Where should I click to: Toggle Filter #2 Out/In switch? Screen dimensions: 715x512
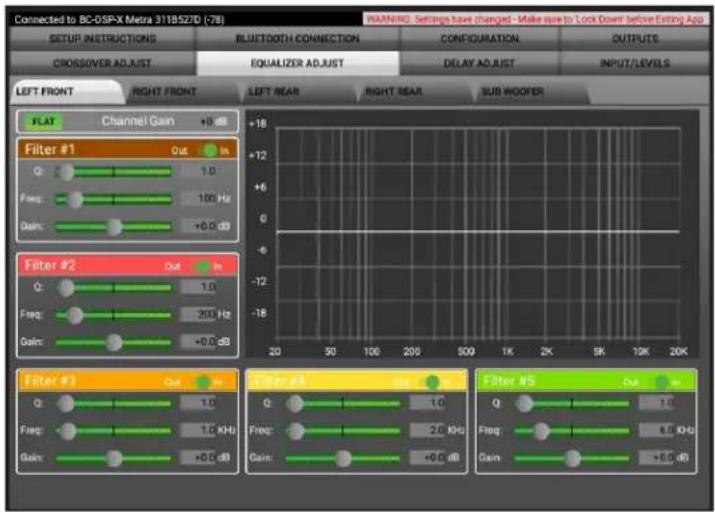click(x=203, y=266)
